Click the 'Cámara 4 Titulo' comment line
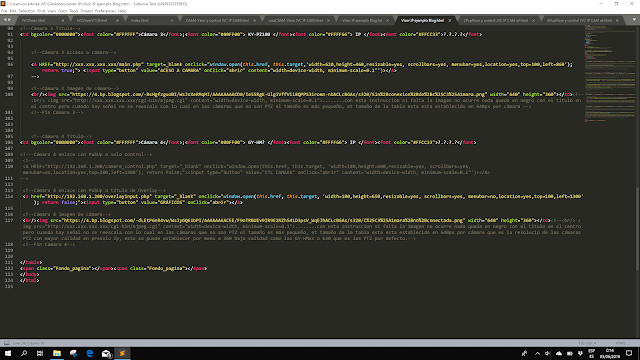 (61, 136)
